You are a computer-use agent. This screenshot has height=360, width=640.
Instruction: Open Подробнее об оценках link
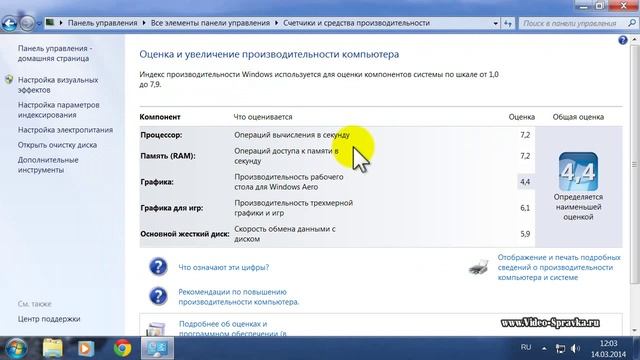[x=233, y=329]
